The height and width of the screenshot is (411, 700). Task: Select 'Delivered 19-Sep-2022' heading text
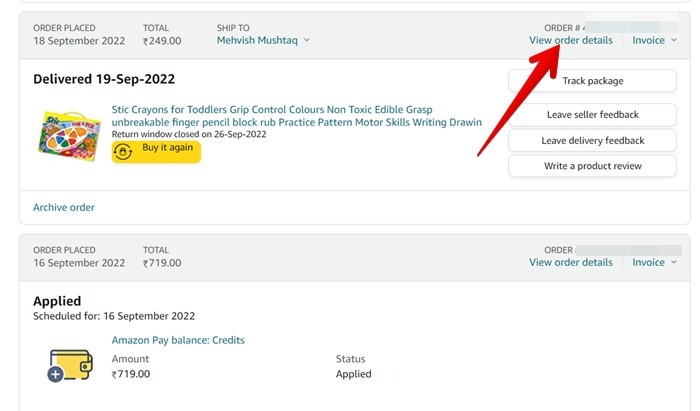coord(104,79)
